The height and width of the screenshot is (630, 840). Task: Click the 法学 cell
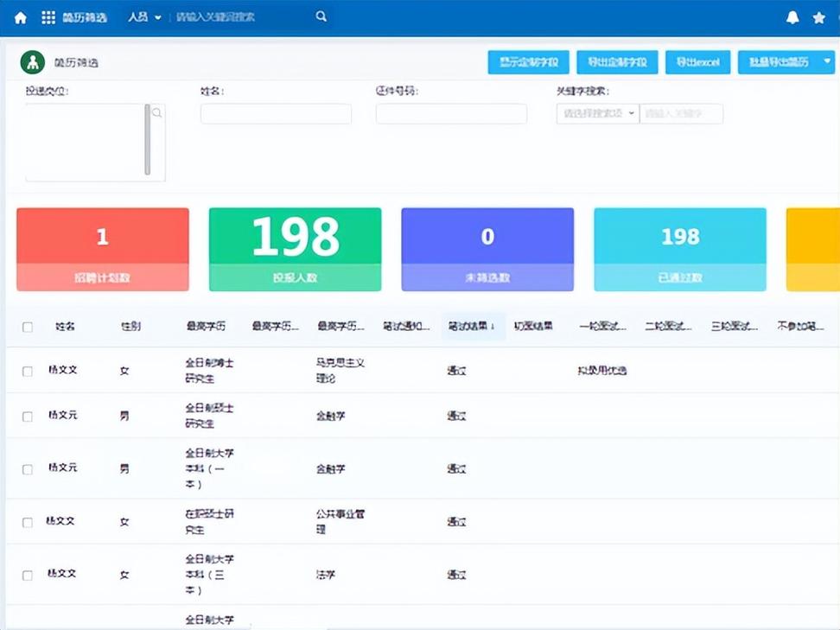coord(325,575)
